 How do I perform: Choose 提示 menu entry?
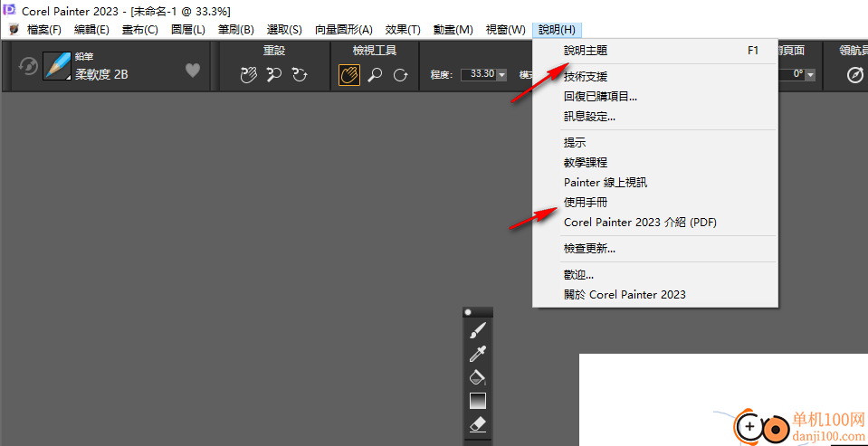(x=655, y=143)
